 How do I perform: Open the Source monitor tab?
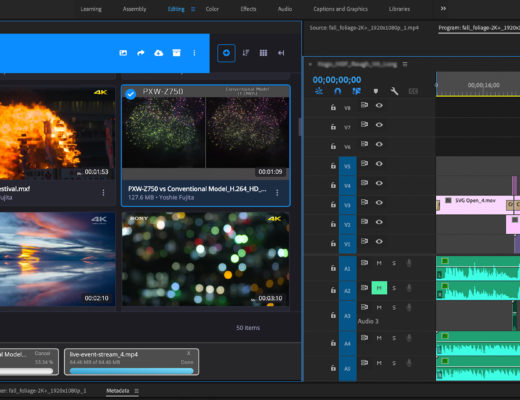coord(364,28)
